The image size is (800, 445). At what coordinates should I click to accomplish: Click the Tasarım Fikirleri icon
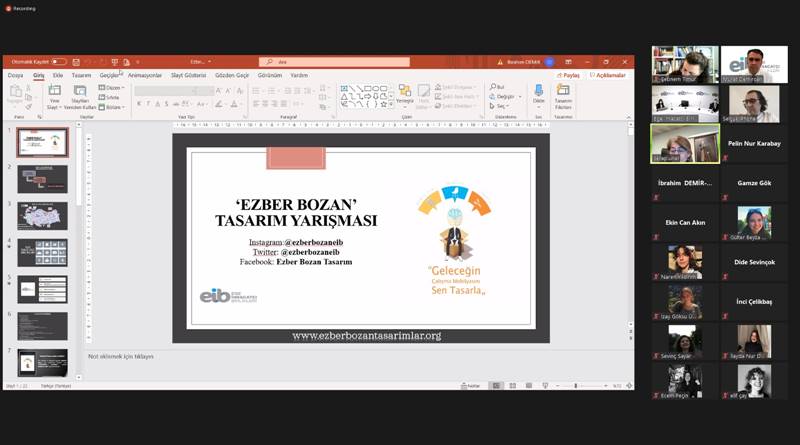point(563,90)
